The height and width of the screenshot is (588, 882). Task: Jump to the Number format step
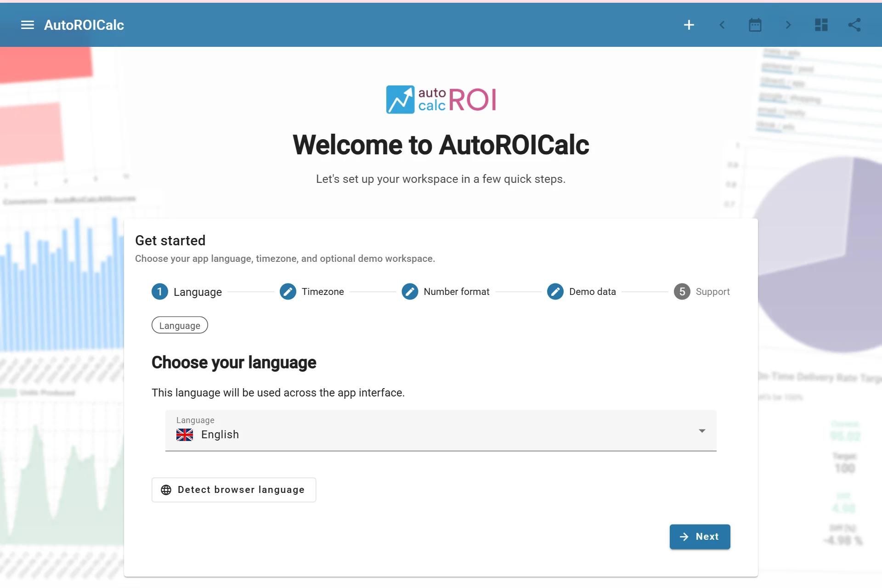click(446, 292)
